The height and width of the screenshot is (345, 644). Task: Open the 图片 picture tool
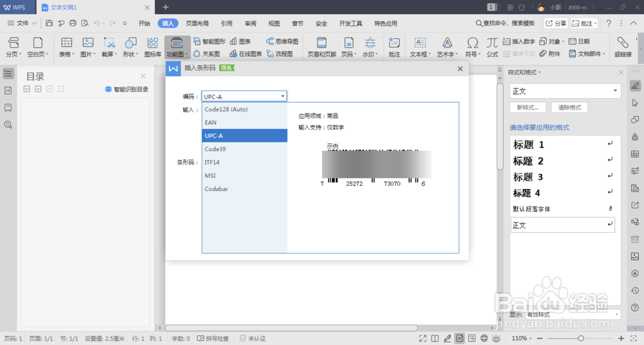[88, 47]
